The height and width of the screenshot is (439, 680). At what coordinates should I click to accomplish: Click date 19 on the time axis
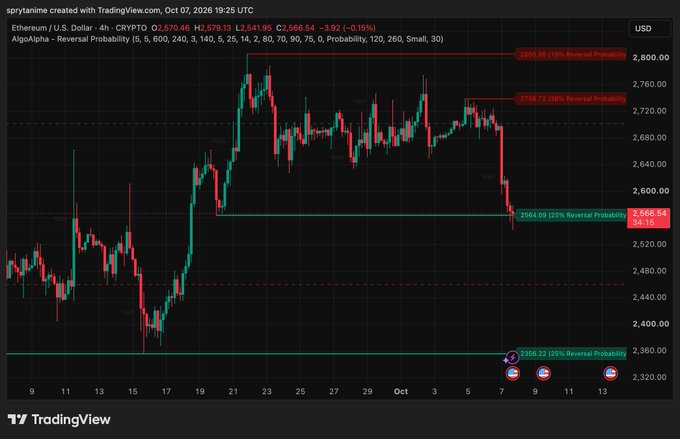click(x=199, y=391)
